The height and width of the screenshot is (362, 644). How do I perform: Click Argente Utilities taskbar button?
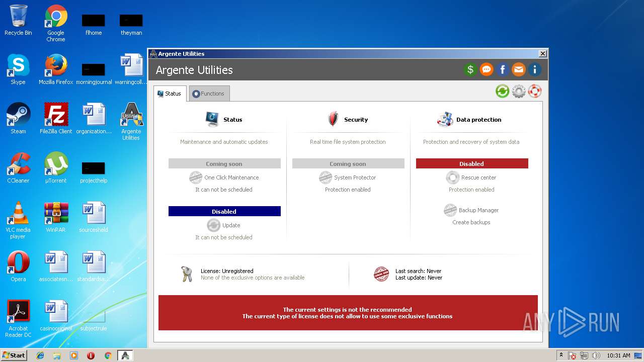(x=125, y=355)
